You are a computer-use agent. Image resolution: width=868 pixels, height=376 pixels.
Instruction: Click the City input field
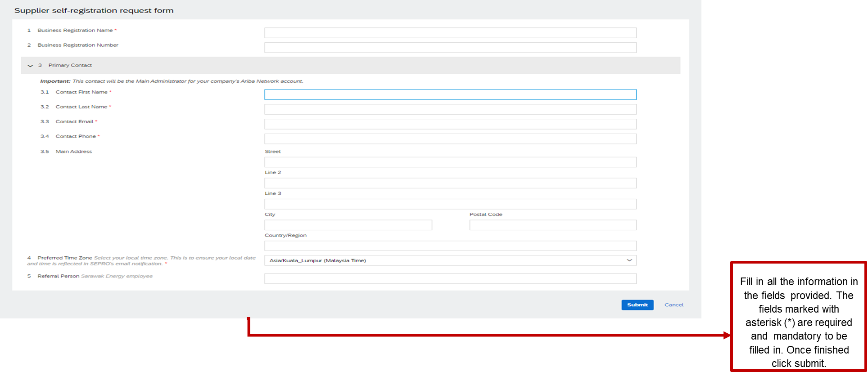click(348, 225)
